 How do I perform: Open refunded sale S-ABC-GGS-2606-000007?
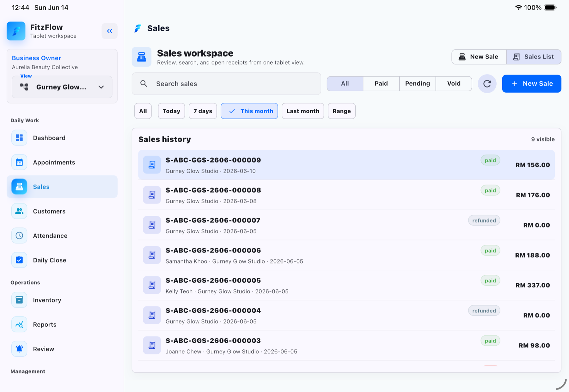tap(346, 225)
